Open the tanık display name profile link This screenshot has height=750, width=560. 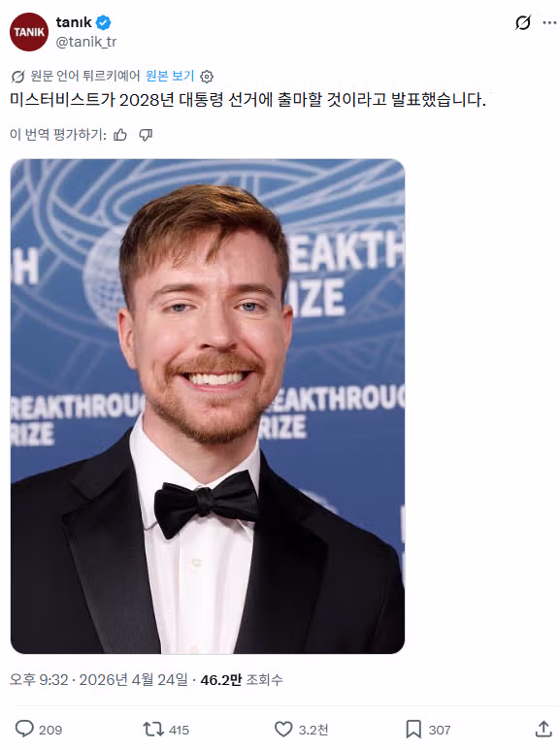[x=74, y=22]
